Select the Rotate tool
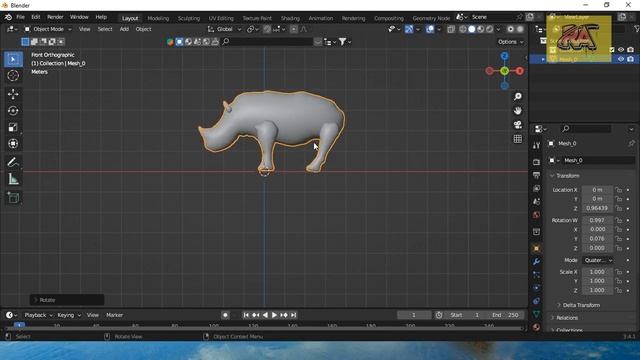This screenshot has width=640, height=360. coord(13,111)
